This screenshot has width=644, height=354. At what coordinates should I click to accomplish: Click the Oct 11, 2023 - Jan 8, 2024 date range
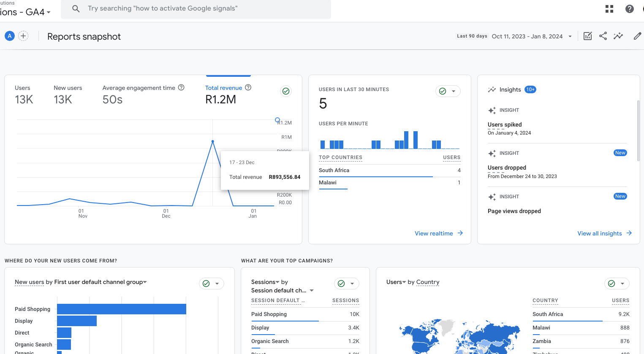[x=527, y=36]
